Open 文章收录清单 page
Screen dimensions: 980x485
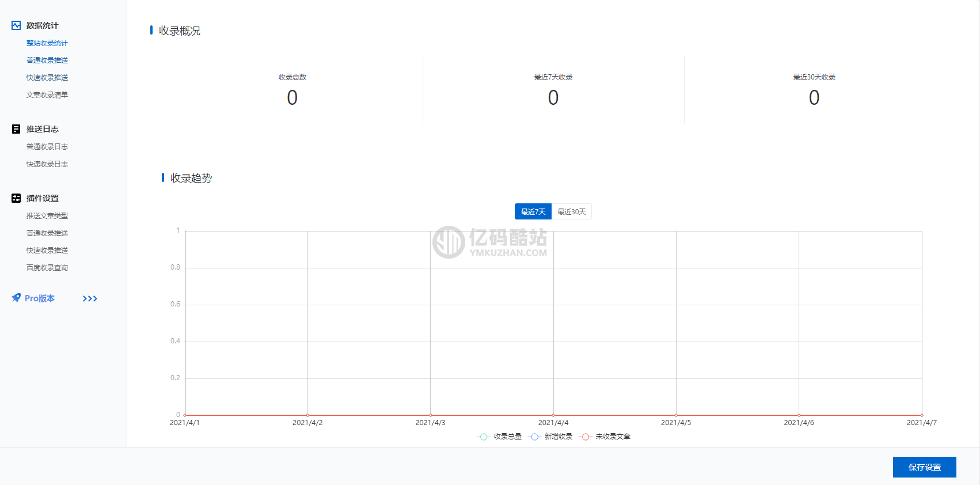click(x=47, y=95)
